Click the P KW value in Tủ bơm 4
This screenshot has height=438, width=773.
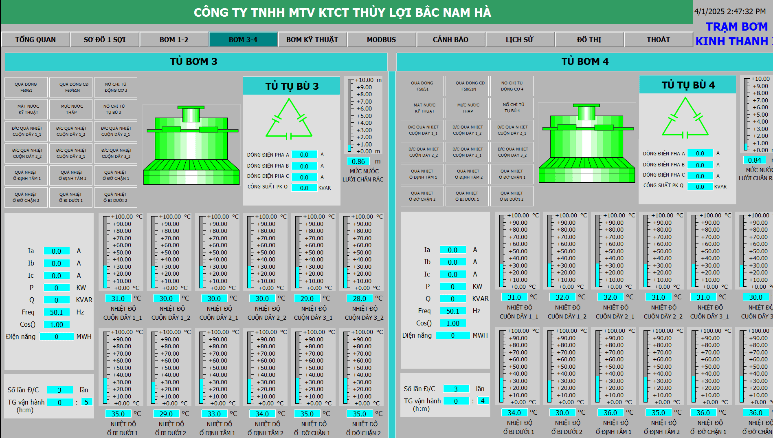click(453, 287)
